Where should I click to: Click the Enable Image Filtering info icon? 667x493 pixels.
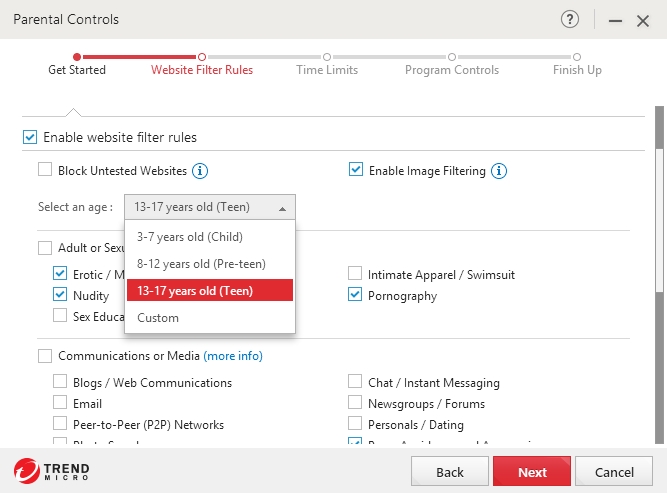pyautogui.click(x=499, y=171)
